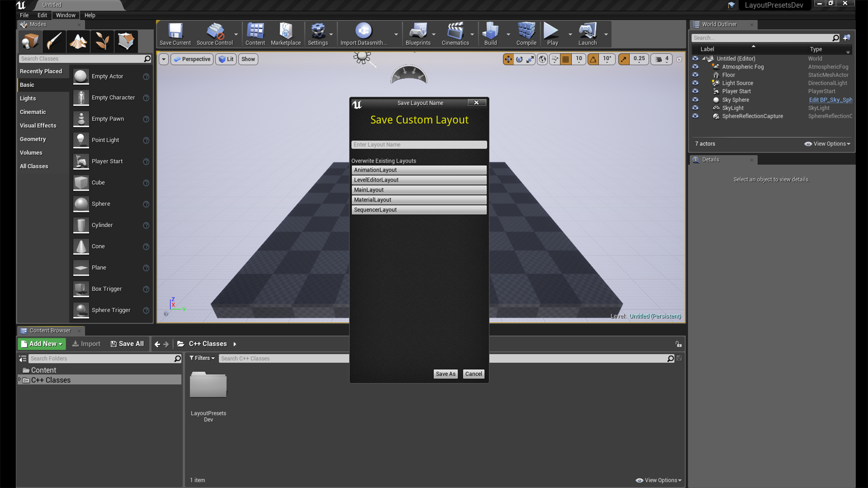
Task: Click the Enter Layout Name field
Action: coord(419,145)
